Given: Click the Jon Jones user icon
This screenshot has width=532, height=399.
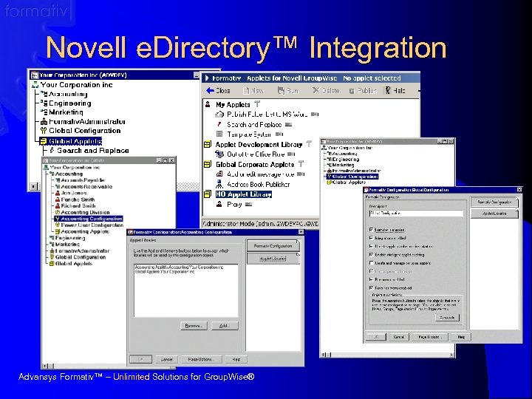Looking at the screenshot, I should point(58,193).
